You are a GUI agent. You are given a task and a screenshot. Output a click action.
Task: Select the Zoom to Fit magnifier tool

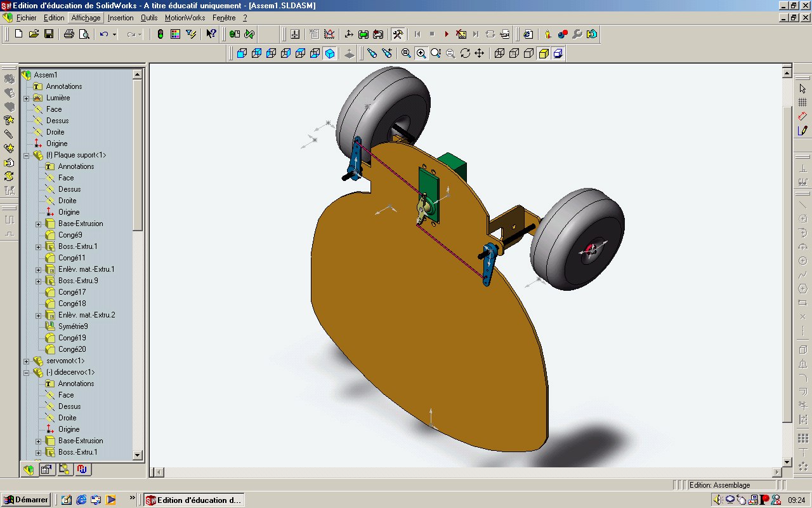[406, 53]
